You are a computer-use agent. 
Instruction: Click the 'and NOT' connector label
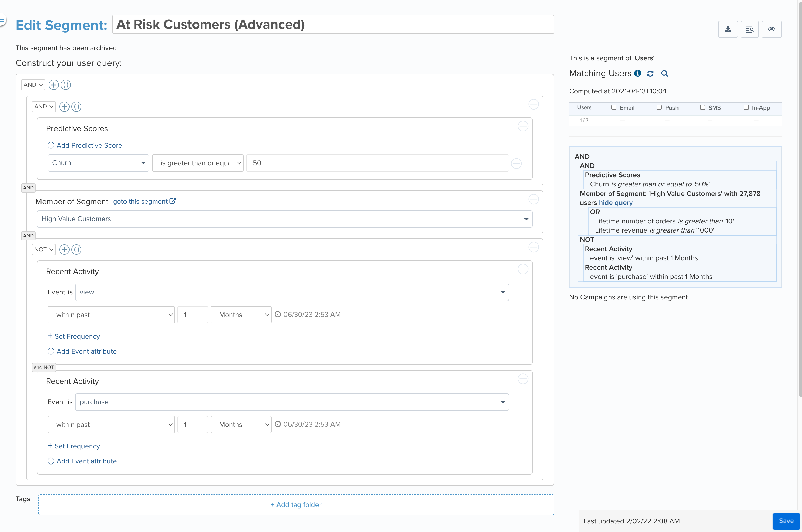[x=44, y=367]
